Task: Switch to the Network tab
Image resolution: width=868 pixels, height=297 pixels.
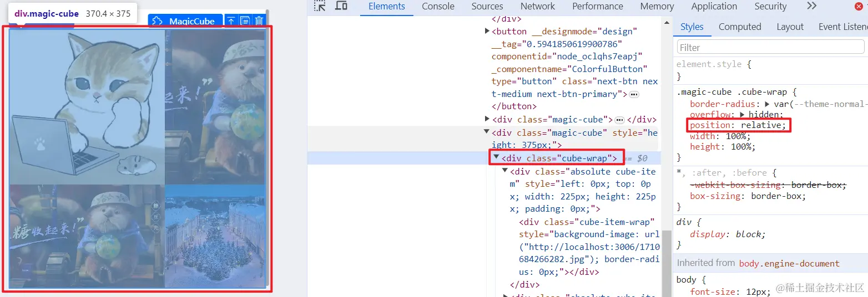Action: (538, 7)
